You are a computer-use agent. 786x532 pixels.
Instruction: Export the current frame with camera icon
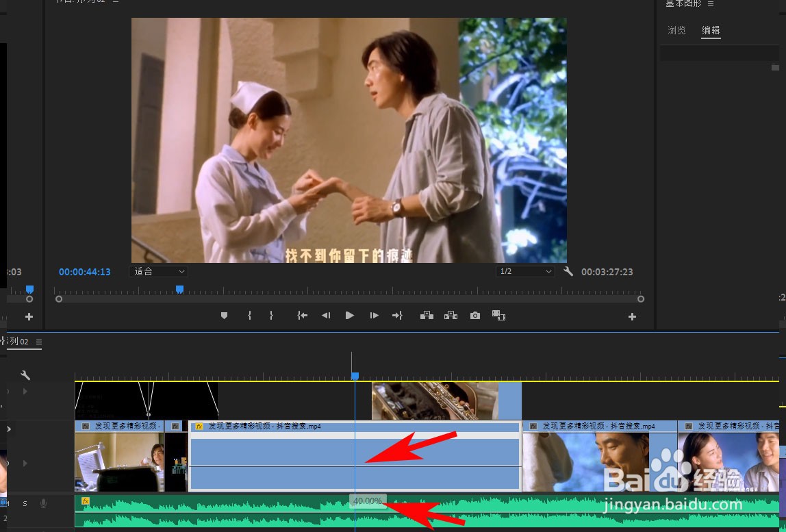point(474,316)
